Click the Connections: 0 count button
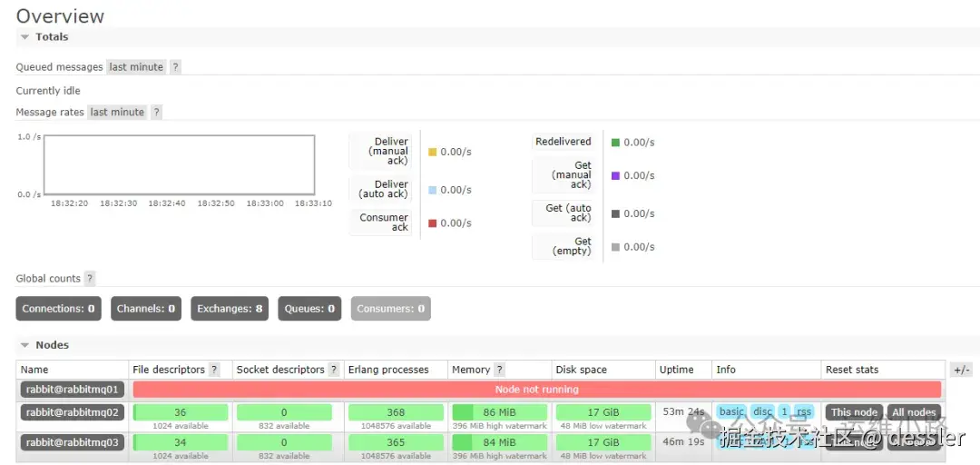980x465 pixels. (59, 309)
